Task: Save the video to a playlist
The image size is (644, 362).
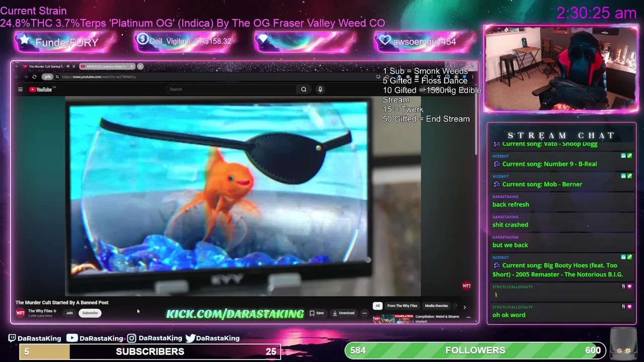Action: click(316, 313)
